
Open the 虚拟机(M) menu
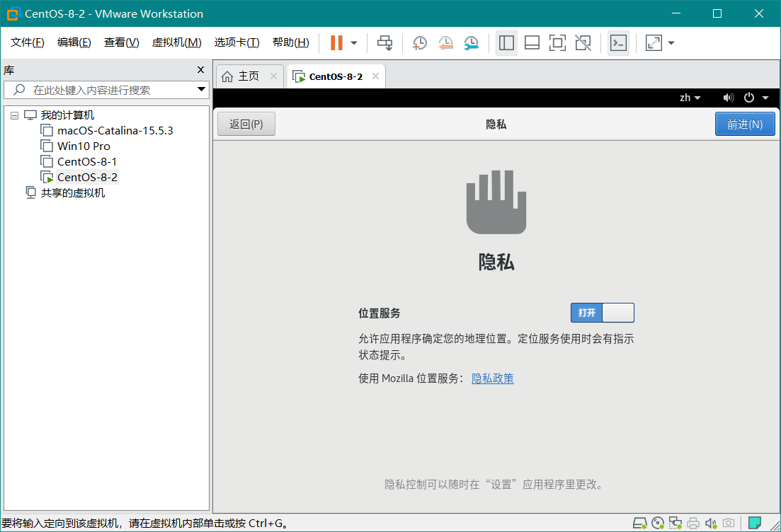coord(176,42)
